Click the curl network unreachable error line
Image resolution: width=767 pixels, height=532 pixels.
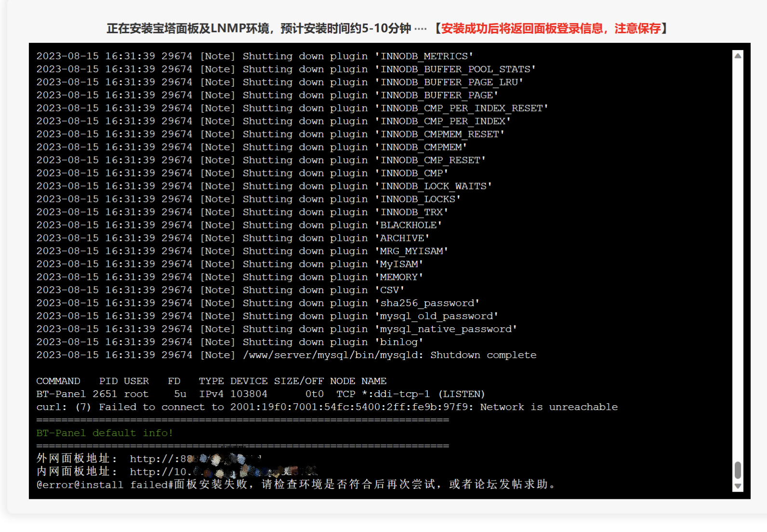pos(327,407)
